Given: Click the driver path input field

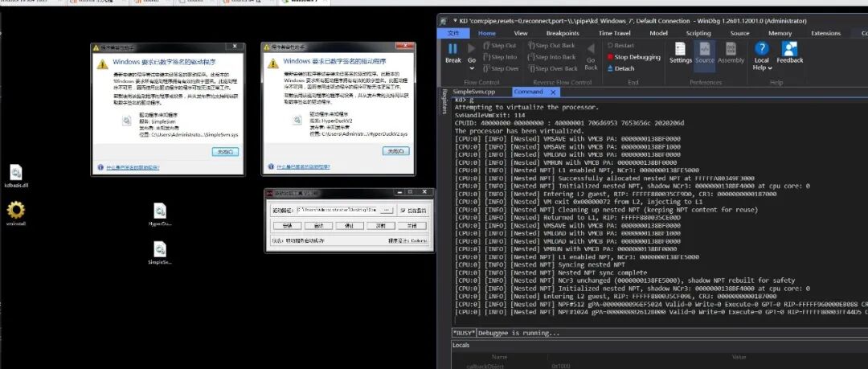Looking at the screenshot, I should coord(337,210).
